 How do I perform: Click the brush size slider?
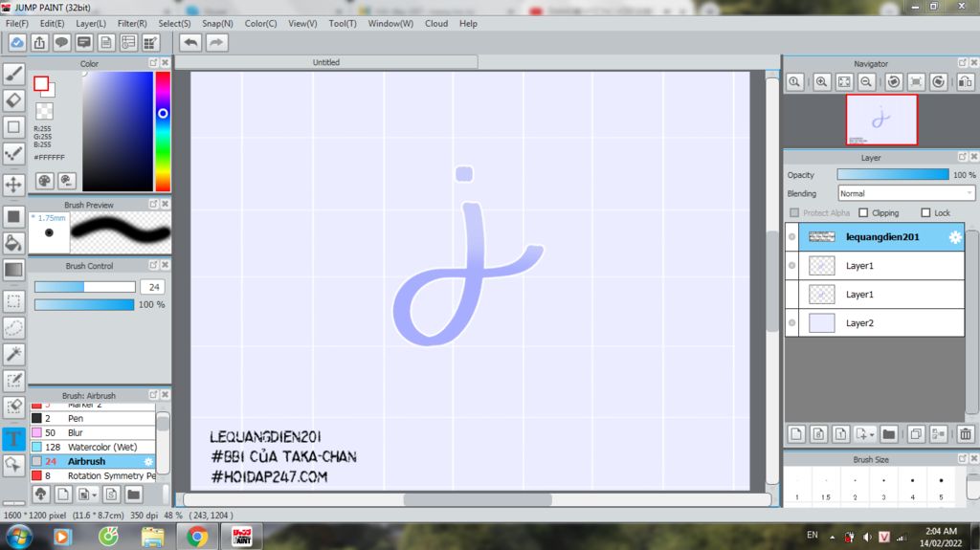[84, 287]
